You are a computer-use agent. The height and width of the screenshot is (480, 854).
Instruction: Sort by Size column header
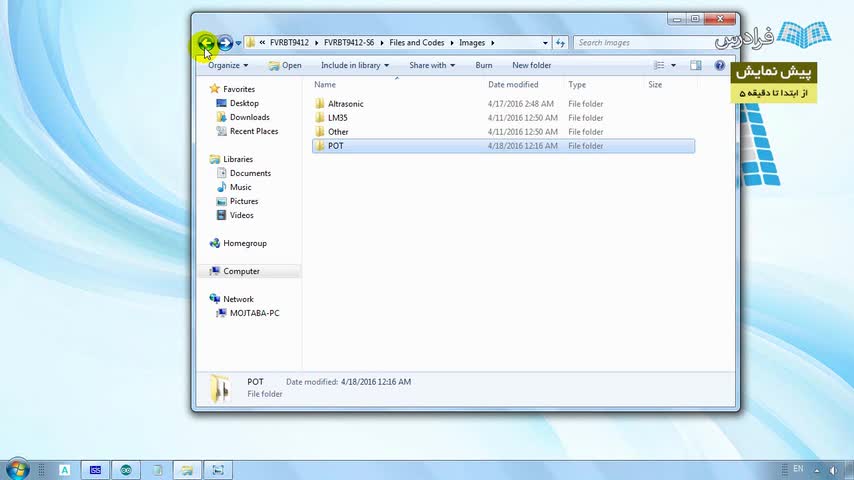tap(655, 84)
